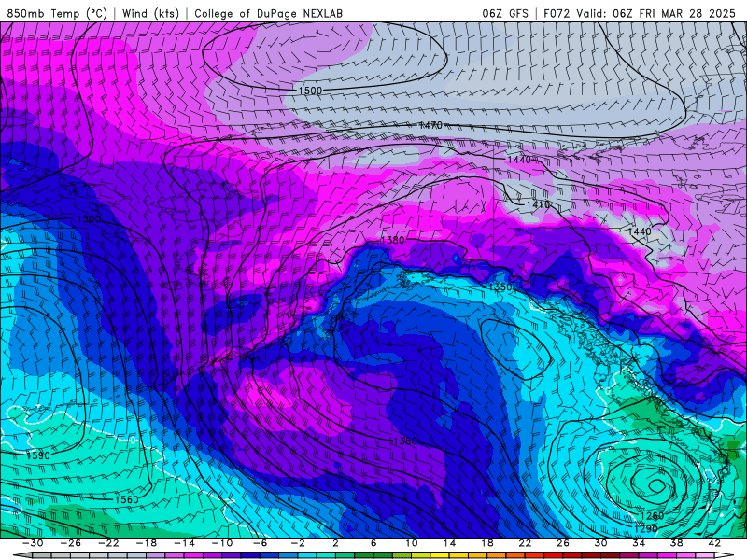
Task: Click the "F072" forecast hour text
Action: point(557,14)
